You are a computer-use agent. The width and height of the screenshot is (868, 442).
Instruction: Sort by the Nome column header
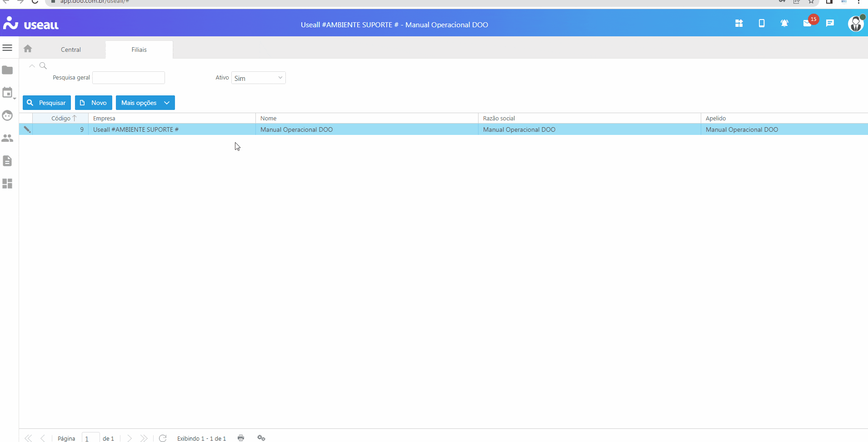point(367,118)
